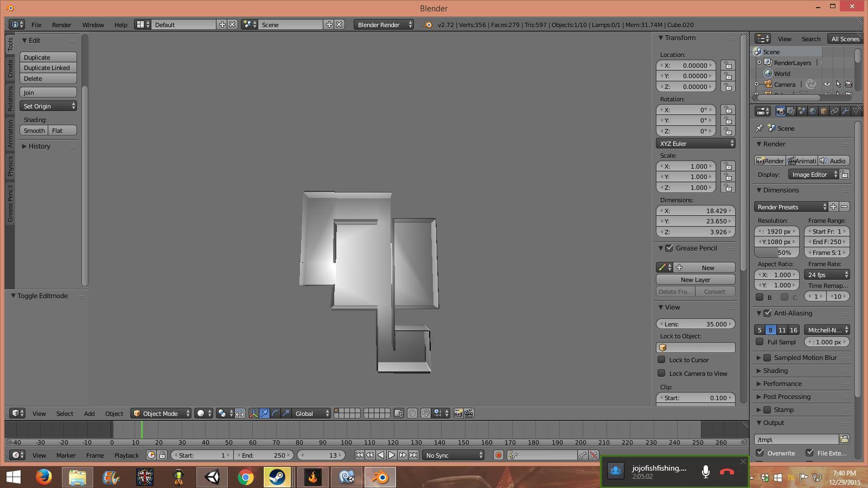Click the OpenGL render image camera icon
This screenshot has height=488, width=868.
coord(458,413)
